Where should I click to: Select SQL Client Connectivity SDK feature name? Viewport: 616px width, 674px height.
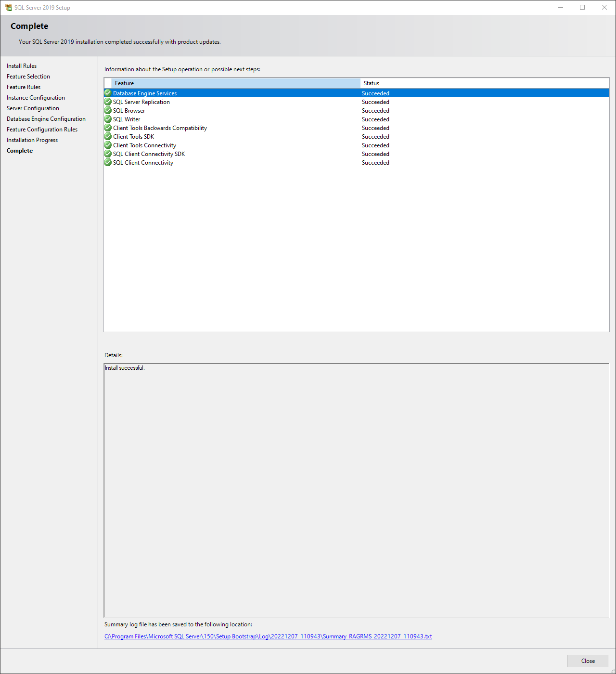pos(149,154)
